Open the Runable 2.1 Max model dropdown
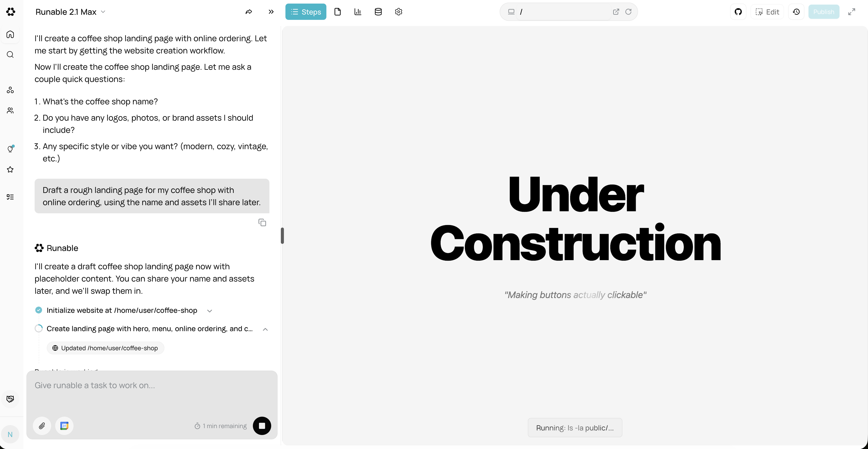Image resolution: width=868 pixels, height=449 pixels. click(x=70, y=12)
